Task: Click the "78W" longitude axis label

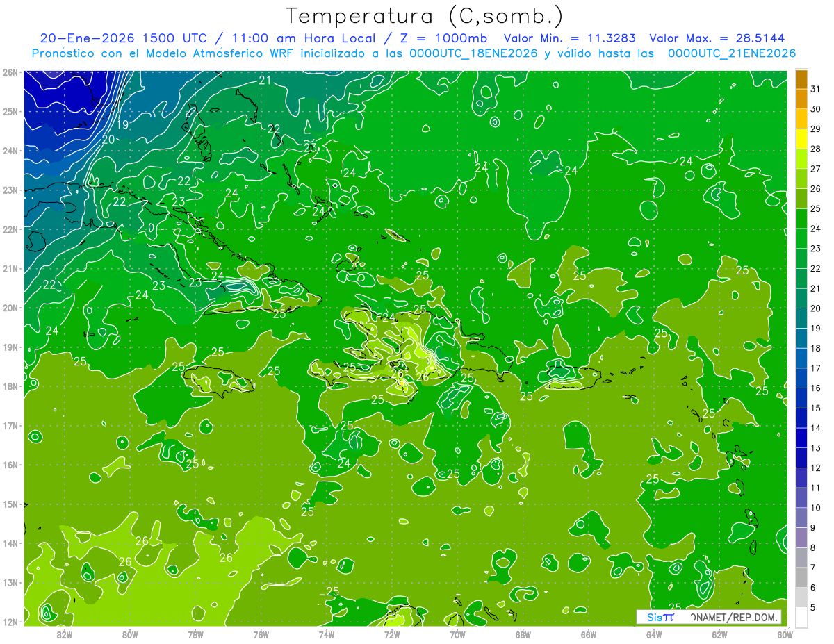Action: (x=195, y=634)
